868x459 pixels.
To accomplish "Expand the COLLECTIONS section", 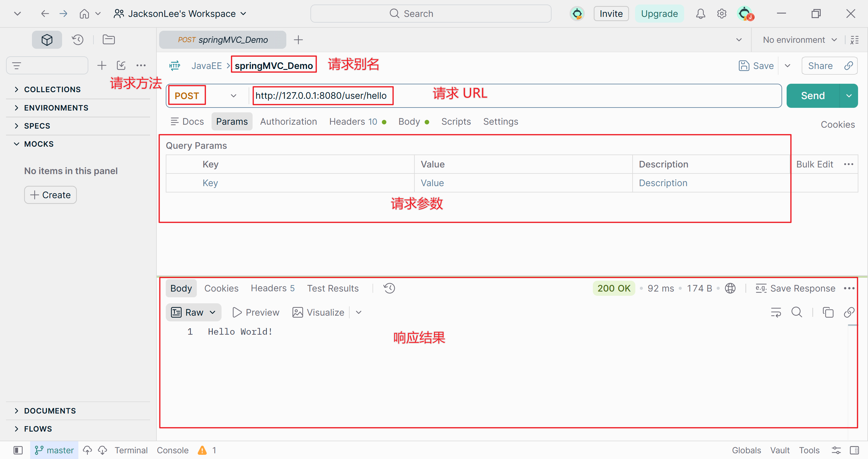I will tap(52, 89).
